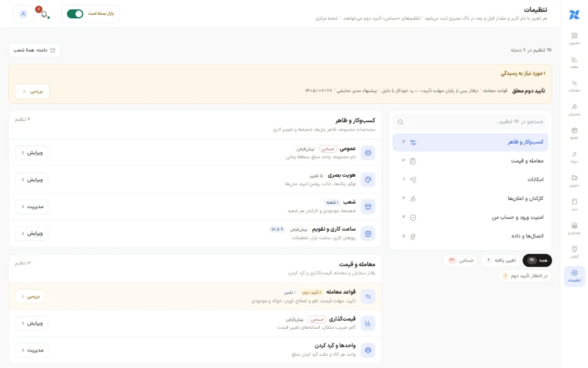Image resolution: width=588 pixels, height=368 pixels.
Task: Click scale icon of واحدها و گرد کردن row
Action: click(x=368, y=350)
